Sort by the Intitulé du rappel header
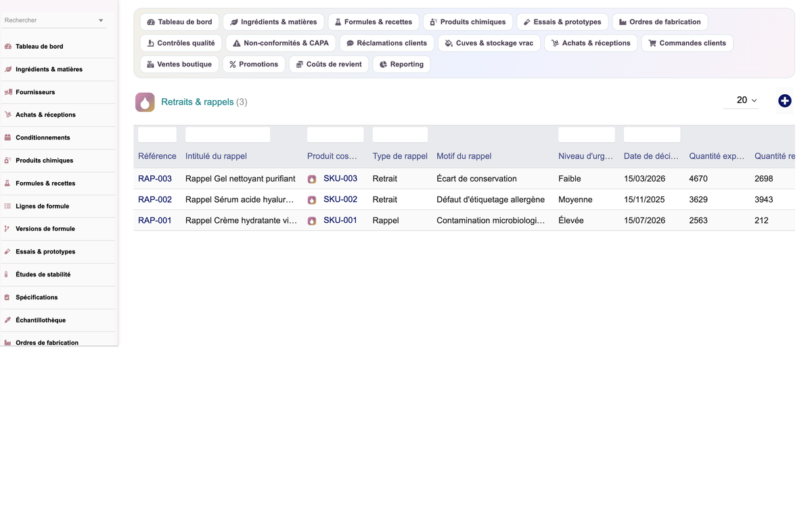This screenshot has height=508, width=812. pos(216,156)
